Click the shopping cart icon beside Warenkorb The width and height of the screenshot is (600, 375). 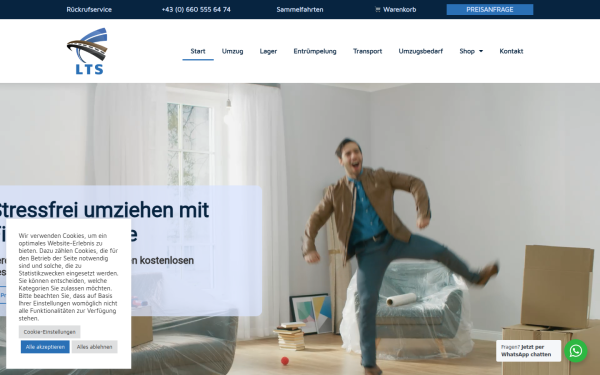(378, 10)
